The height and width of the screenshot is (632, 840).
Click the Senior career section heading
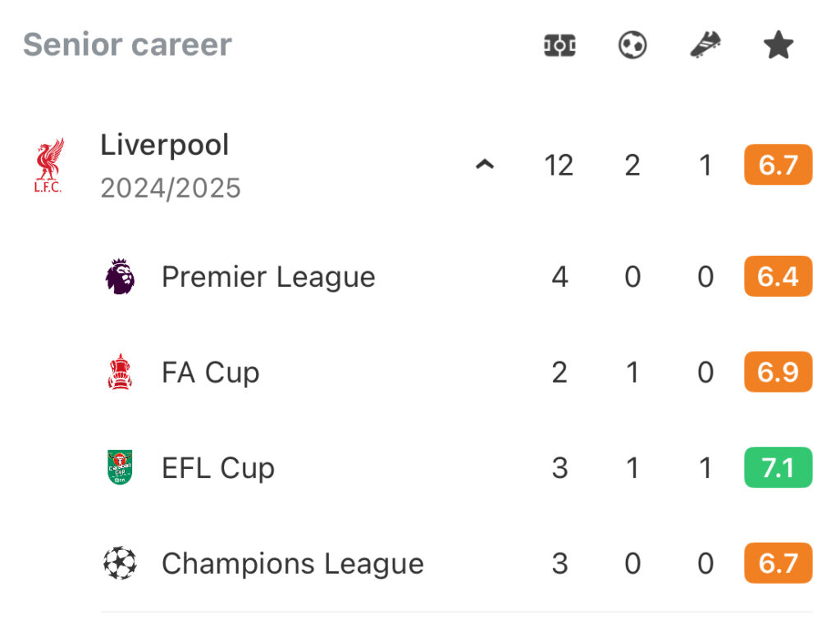point(127,44)
